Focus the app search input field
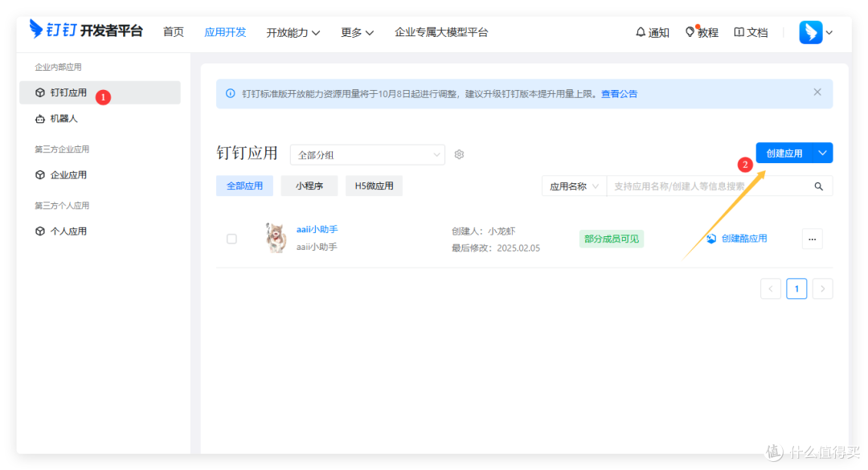Screen dimensions: 868x470 coord(709,186)
